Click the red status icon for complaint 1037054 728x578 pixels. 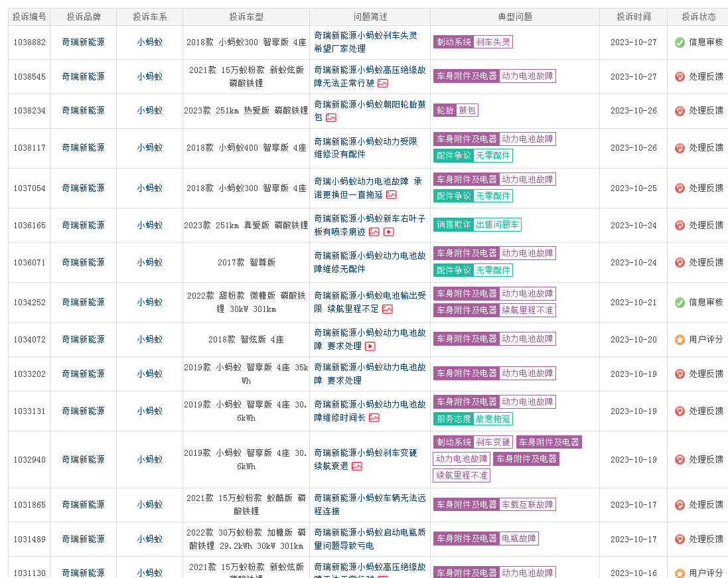[680, 188]
